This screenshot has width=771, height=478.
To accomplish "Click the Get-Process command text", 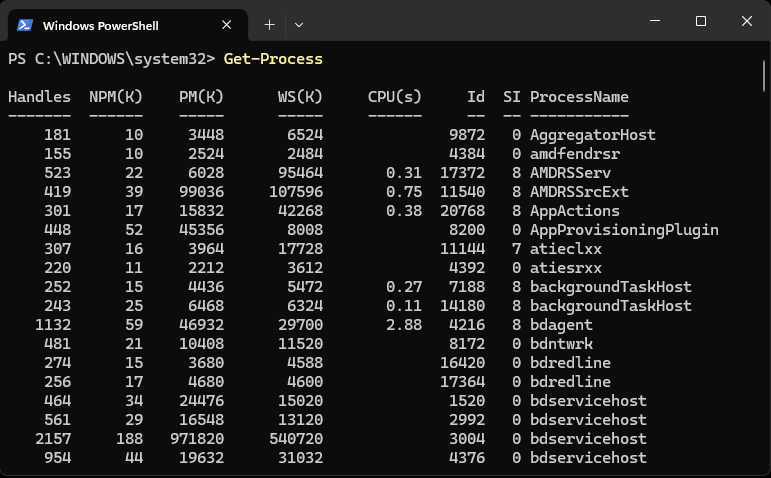I will 273,59.
